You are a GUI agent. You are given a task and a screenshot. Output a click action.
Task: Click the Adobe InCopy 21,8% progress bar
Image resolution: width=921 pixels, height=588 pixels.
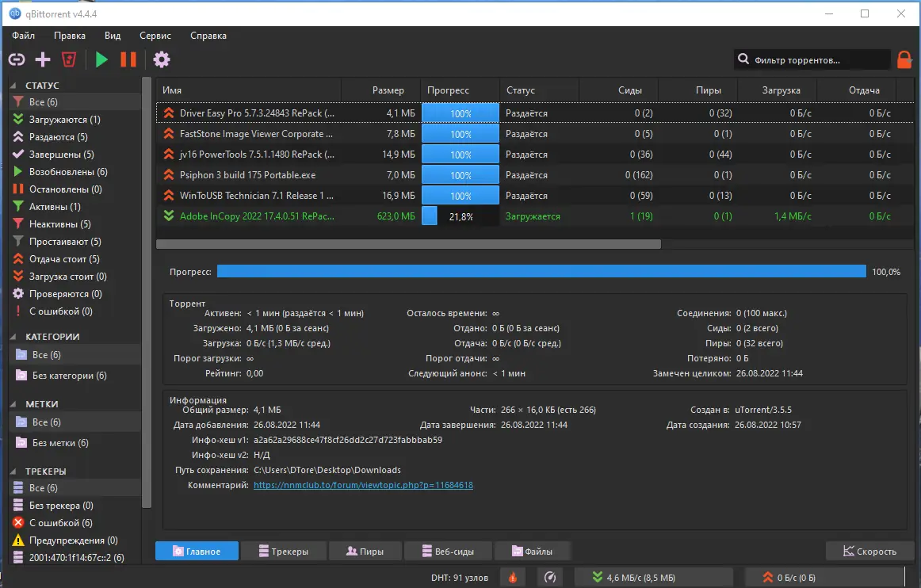(460, 216)
